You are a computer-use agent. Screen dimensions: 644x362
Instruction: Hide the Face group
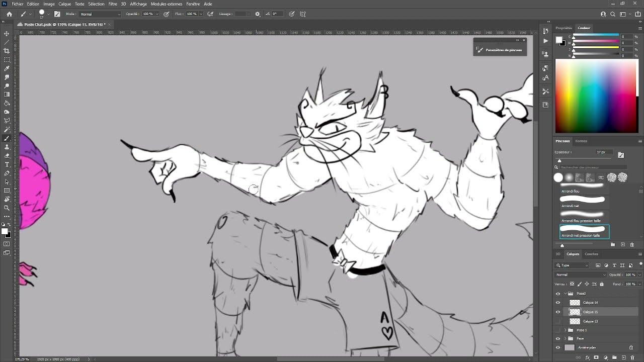[557, 338]
